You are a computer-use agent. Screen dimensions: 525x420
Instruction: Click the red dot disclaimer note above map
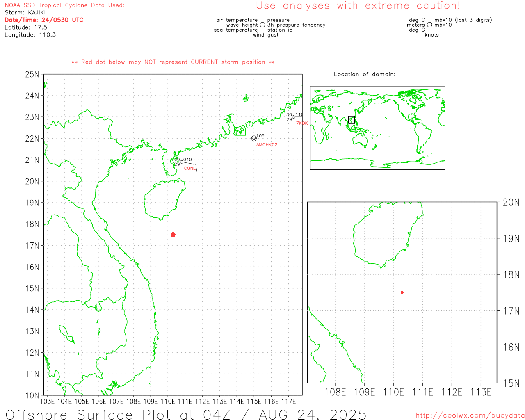click(x=173, y=62)
